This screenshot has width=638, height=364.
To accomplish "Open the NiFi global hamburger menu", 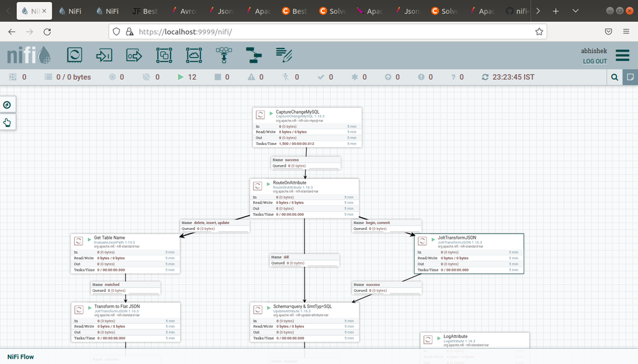I will pyautogui.click(x=622, y=56).
